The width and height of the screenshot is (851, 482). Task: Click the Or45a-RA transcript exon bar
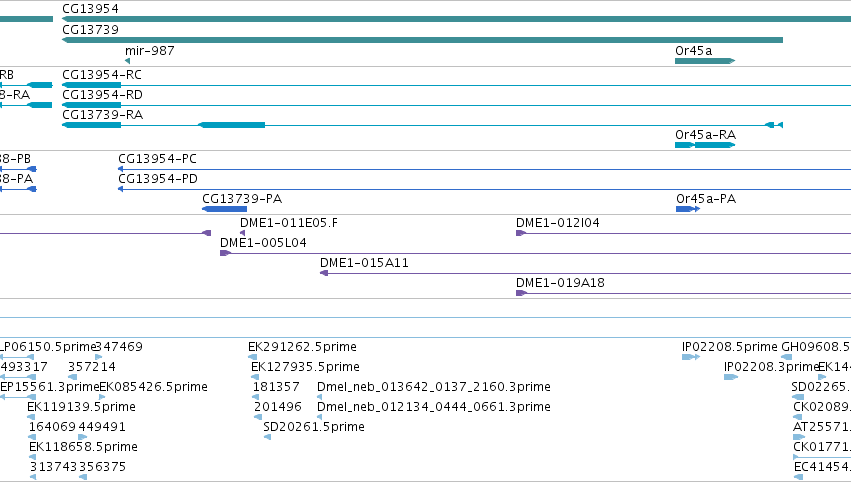click(x=705, y=145)
